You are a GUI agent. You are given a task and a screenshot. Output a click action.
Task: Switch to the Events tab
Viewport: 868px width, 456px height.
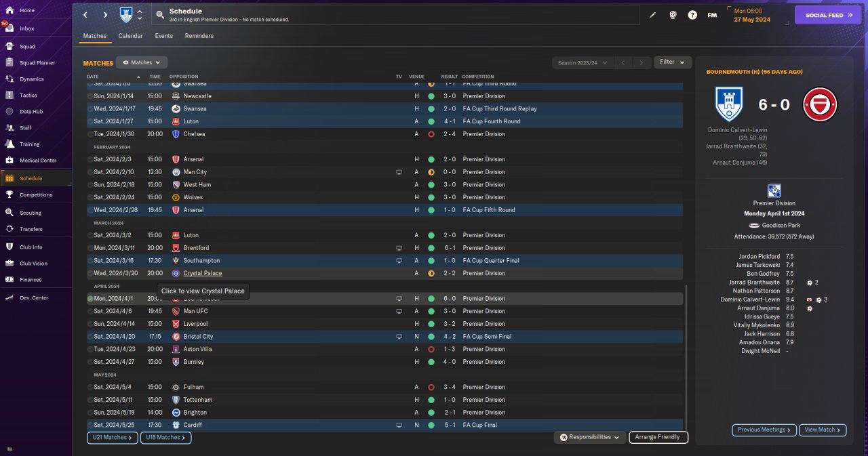tap(163, 36)
